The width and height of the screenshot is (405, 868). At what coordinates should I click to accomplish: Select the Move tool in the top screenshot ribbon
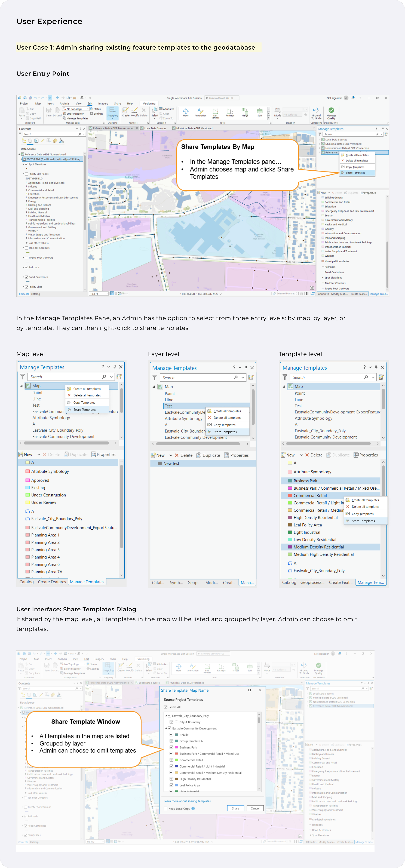[186, 112]
